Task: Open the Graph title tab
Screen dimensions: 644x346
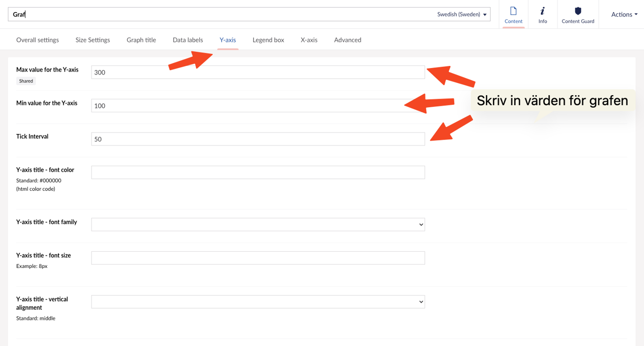Action: 141,40
